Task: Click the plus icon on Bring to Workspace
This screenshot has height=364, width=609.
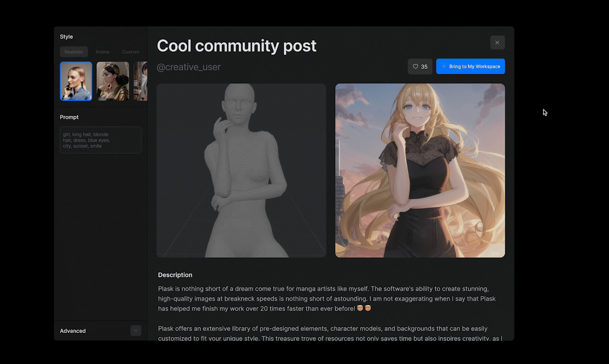Action: pos(444,67)
